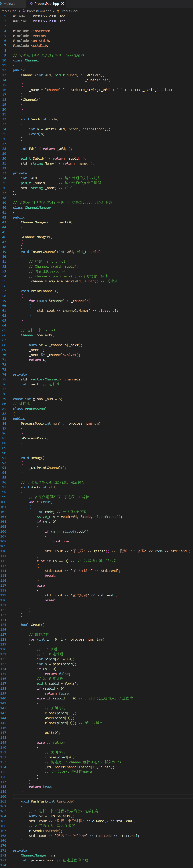193x868 pixels.
Task: Click 'ChannelManger() : _next(0)' constructor
Action: click(x=47, y=222)
